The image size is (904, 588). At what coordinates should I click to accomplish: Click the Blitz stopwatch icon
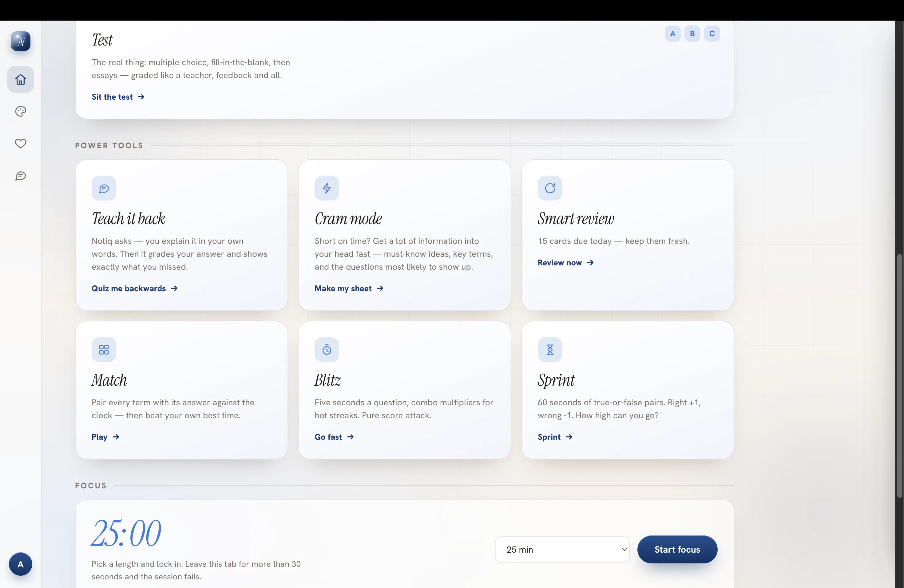coord(327,349)
